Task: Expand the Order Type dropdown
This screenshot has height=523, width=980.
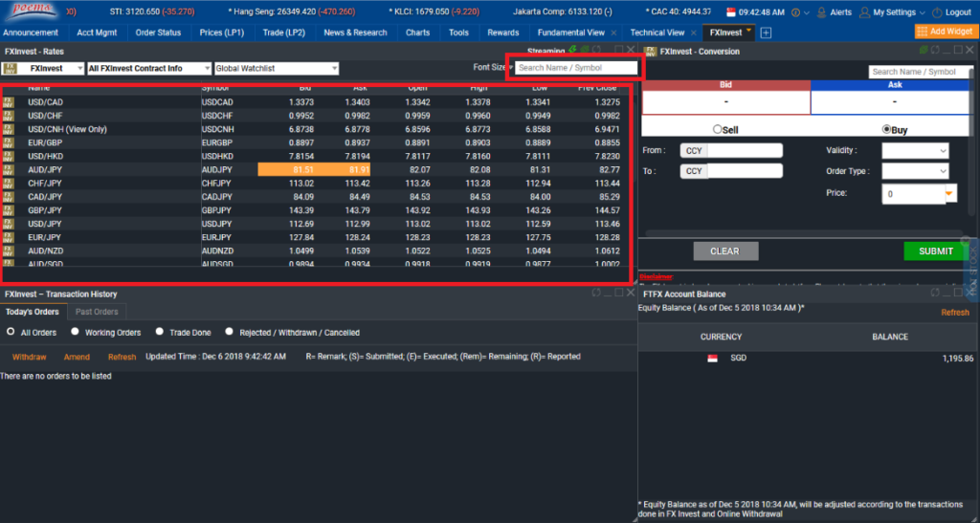Action: point(915,172)
